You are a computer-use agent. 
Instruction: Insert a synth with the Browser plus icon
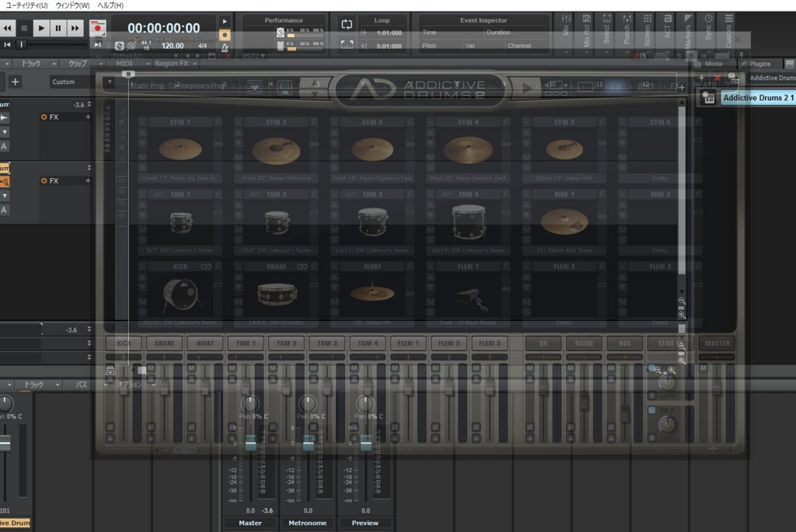pyautogui.click(x=702, y=78)
